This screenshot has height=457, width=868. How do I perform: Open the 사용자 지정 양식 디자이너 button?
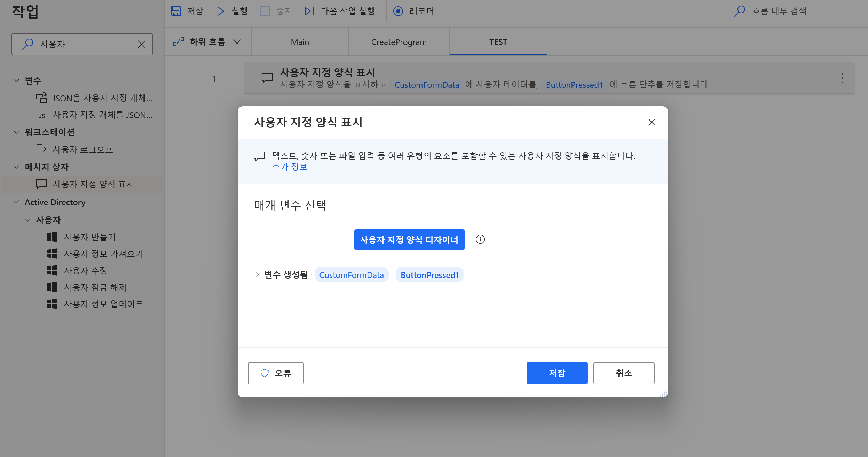pos(409,240)
